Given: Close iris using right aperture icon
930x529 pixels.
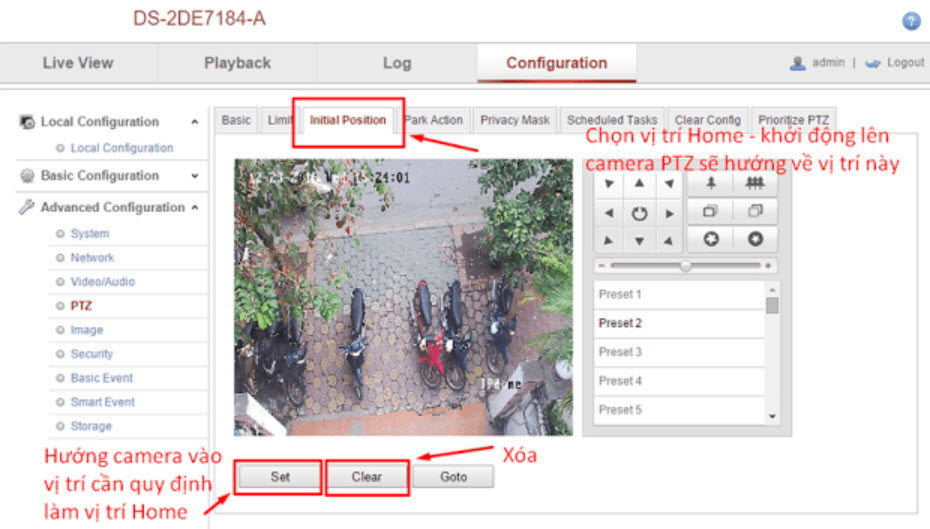Looking at the screenshot, I should [x=754, y=239].
